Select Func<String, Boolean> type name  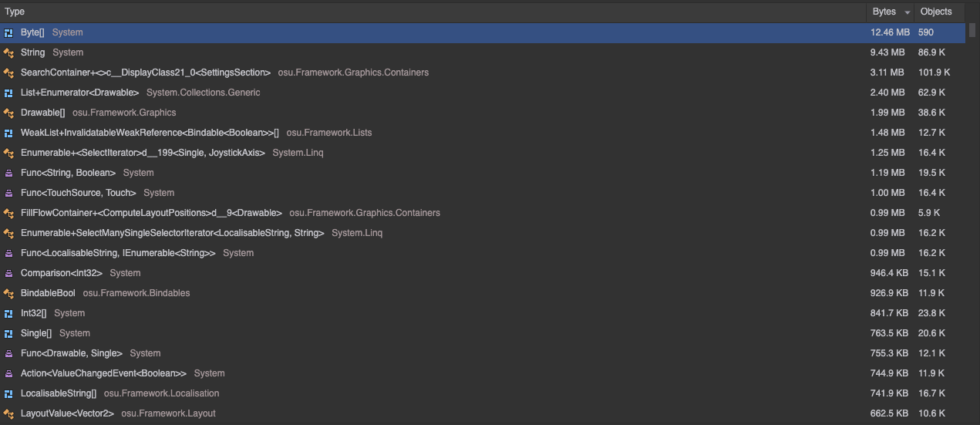tap(68, 173)
